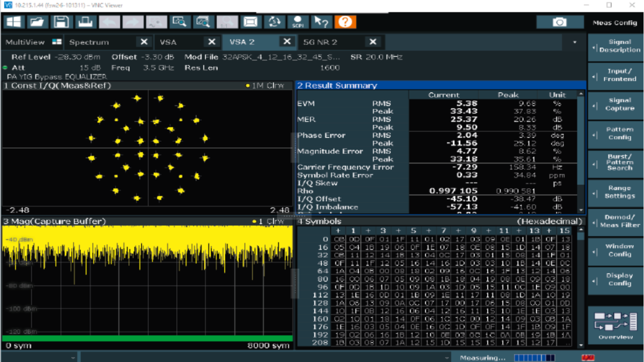Click the Freq 3.5 GHz setting
The height and width of the screenshot is (362, 644).
143,67
